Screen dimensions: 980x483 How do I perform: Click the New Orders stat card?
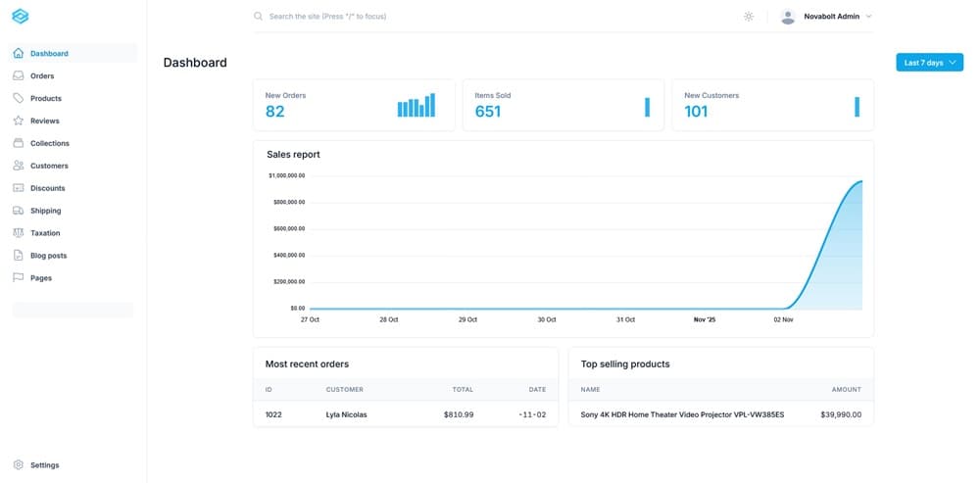[353, 105]
